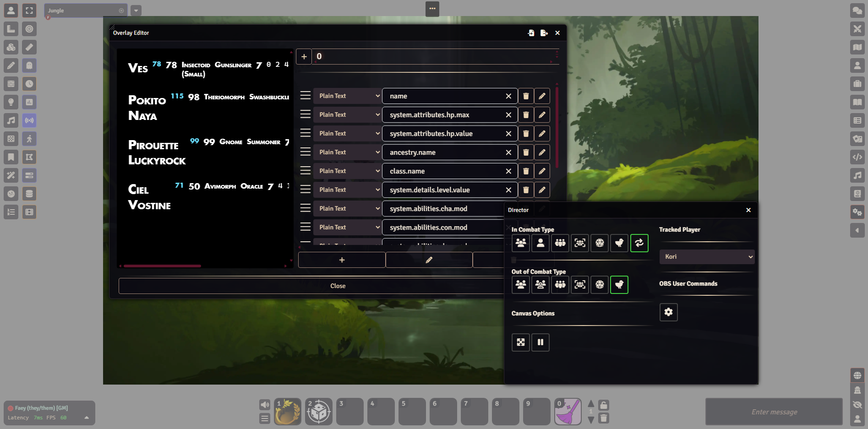Select single-person In Combat Type option
868x429 pixels.
click(x=540, y=243)
